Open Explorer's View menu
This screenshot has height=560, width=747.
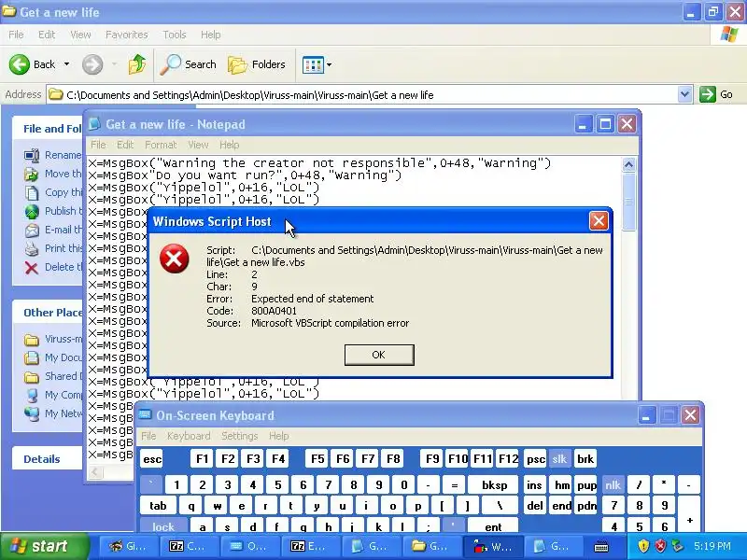point(80,35)
